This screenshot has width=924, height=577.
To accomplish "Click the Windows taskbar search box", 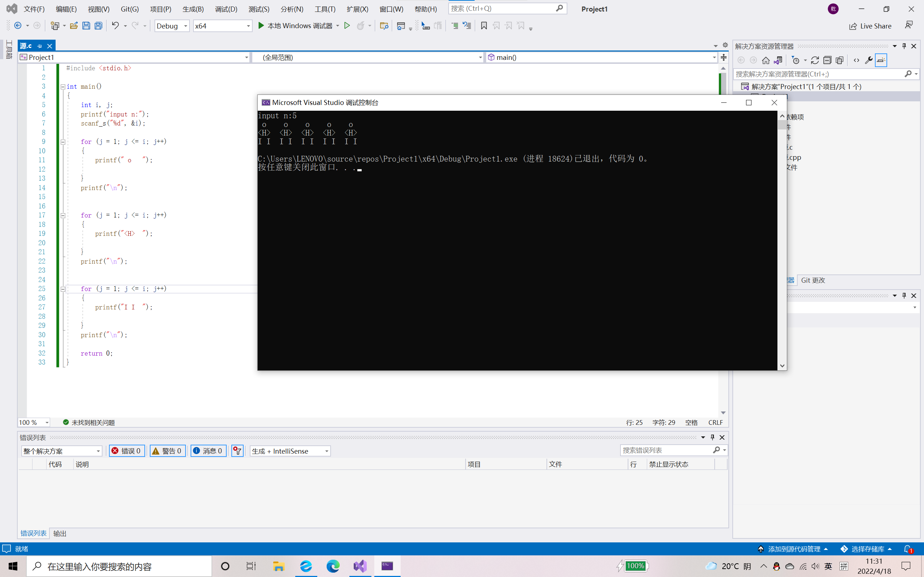I will click(119, 566).
